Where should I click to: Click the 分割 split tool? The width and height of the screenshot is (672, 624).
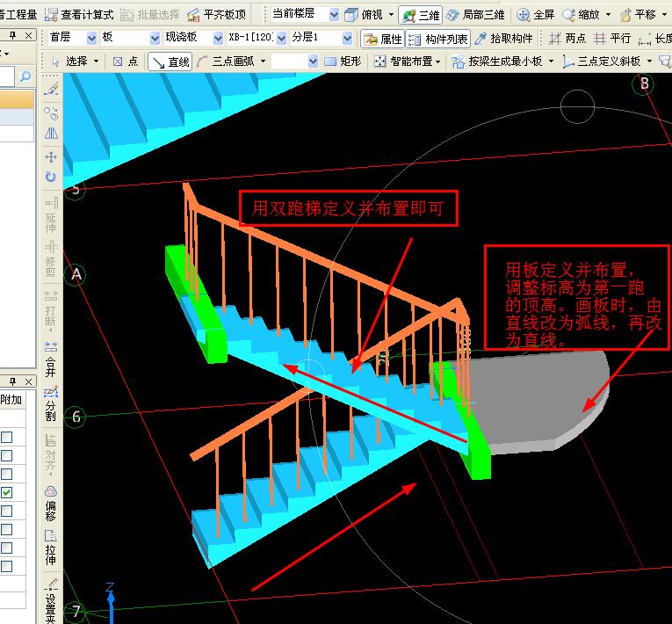(51, 403)
